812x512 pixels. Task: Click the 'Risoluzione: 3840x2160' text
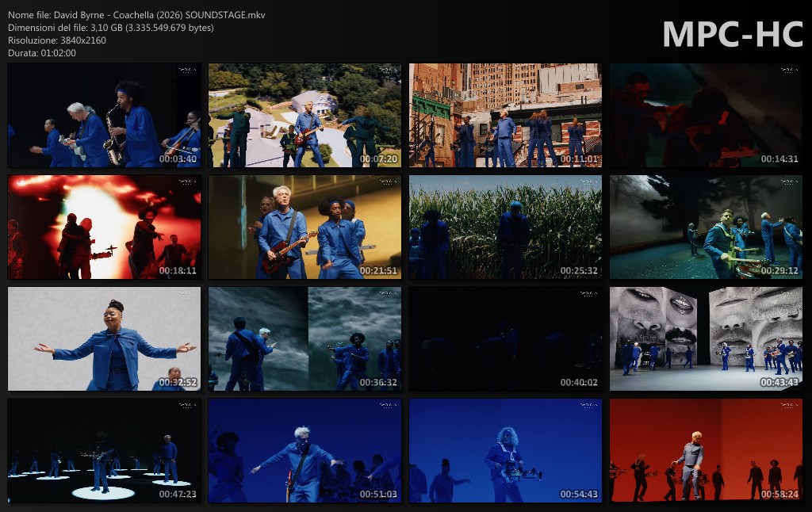click(x=57, y=40)
